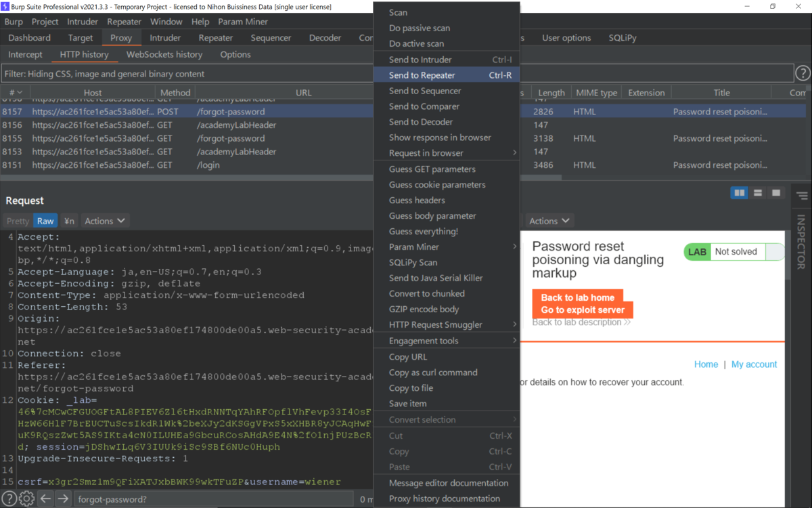Click Burp Suite lightning logo icon
812x508 pixels.
click(6, 7)
